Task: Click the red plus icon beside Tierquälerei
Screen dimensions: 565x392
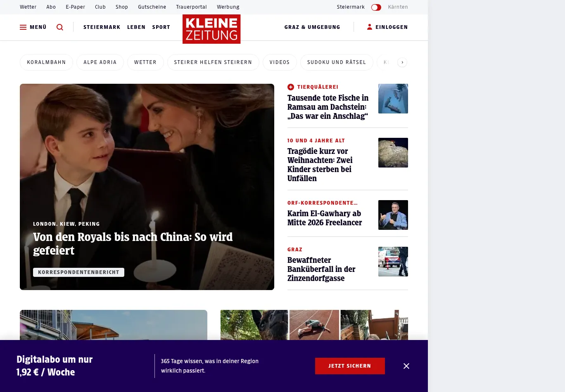Action: pyautogui.click(x=291, y=87)
